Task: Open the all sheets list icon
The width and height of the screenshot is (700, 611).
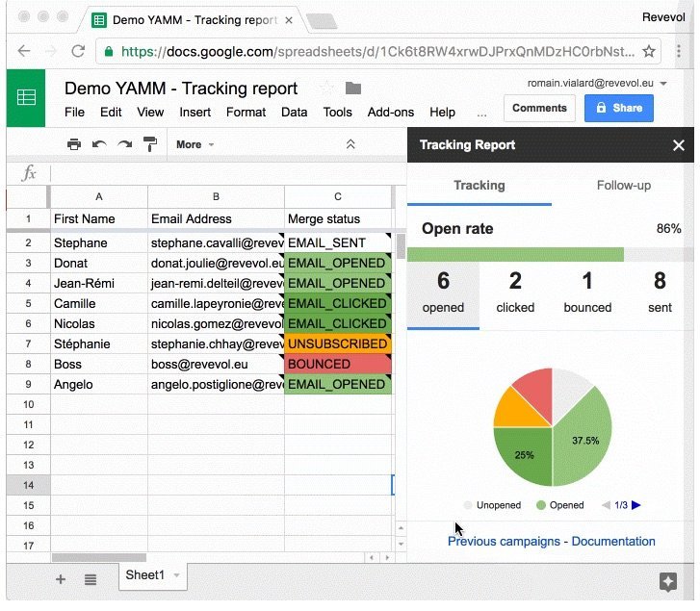Action: (91, 579)
